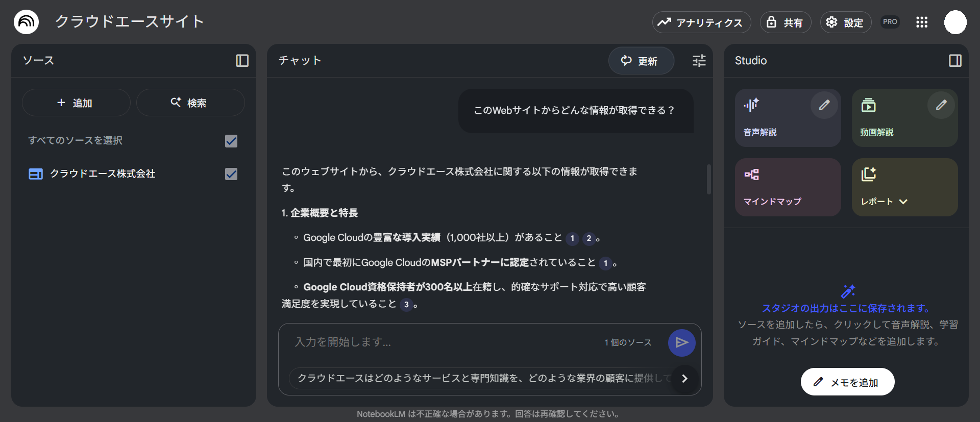Open the 共有 share dialog
Image resolution: width=980 pixels, height=422 pixels.
pyautogui.click(x=786, y=22)
